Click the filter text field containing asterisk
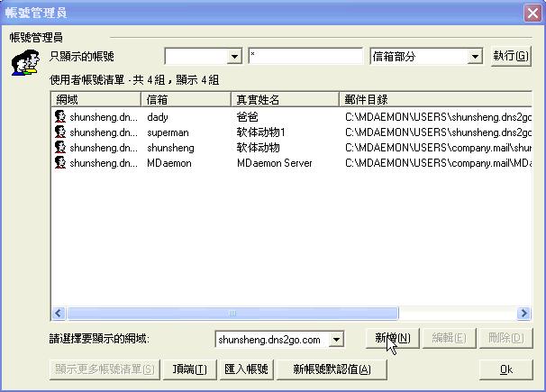The height and width of the screenshot is (392, 546). point(305,57)
